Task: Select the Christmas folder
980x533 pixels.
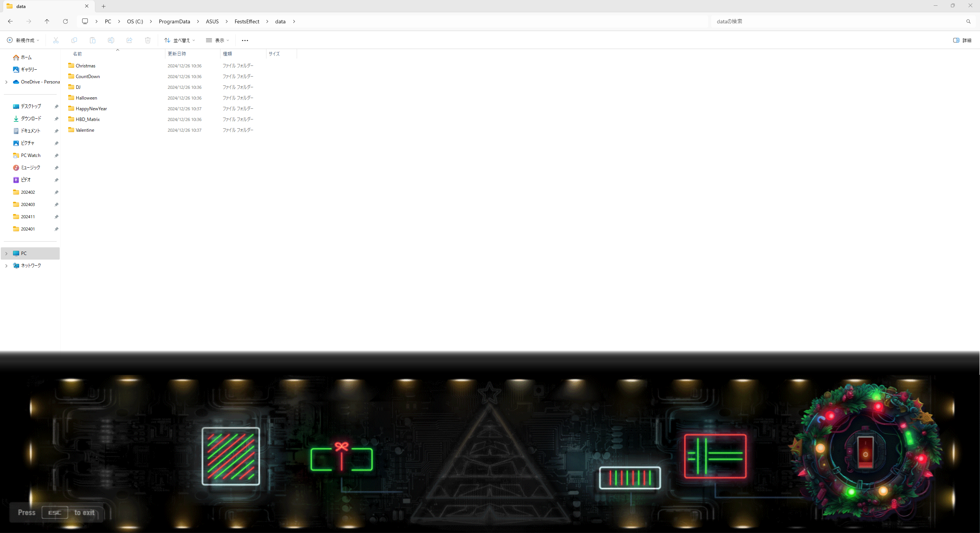Action: pyautogui.click(x=85, y=66)
